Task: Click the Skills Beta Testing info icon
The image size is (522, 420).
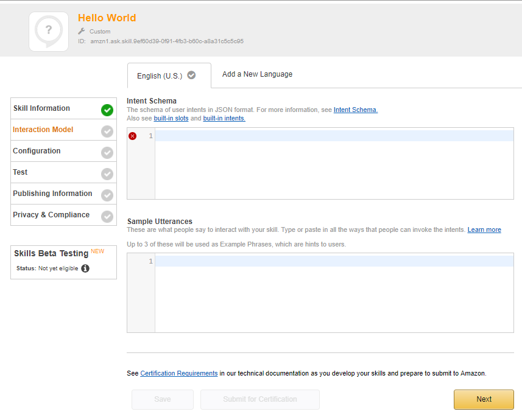Action: [x=85, y=268]
